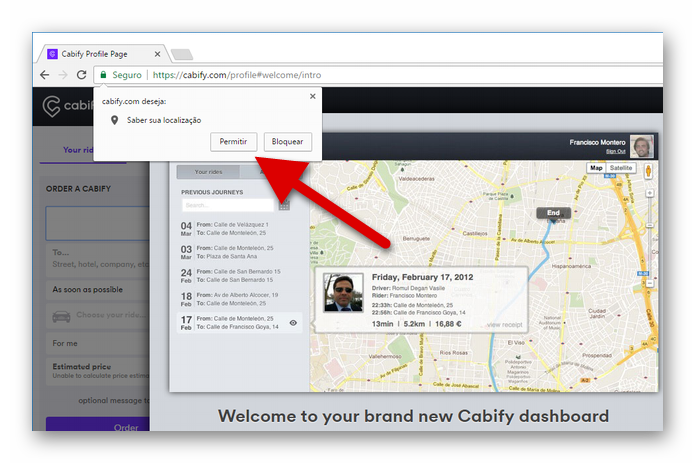The image size is (695, 463).
Task: Click the pickup address input field
Action: [98, 223]
